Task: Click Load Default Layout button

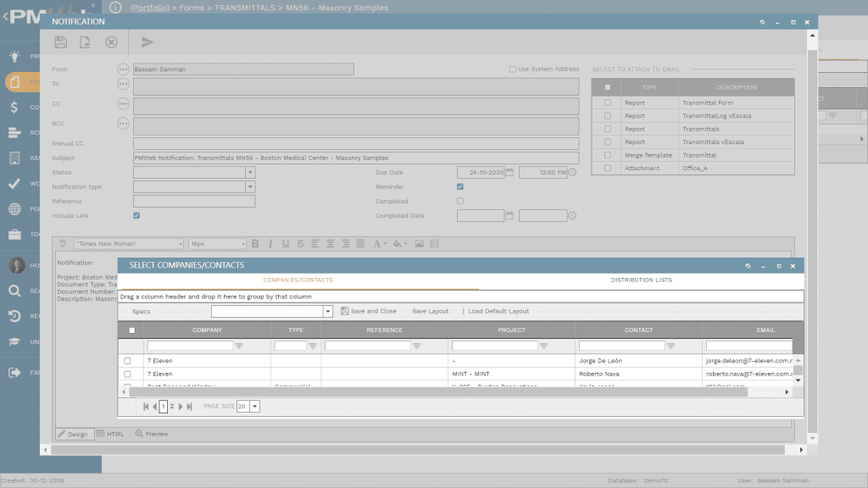Action: 498,312
